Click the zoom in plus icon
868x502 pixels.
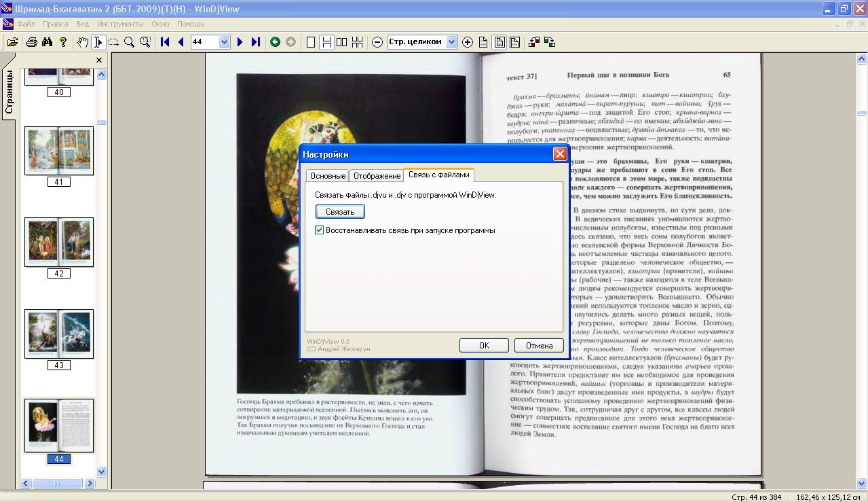click(x=468, y=42)
